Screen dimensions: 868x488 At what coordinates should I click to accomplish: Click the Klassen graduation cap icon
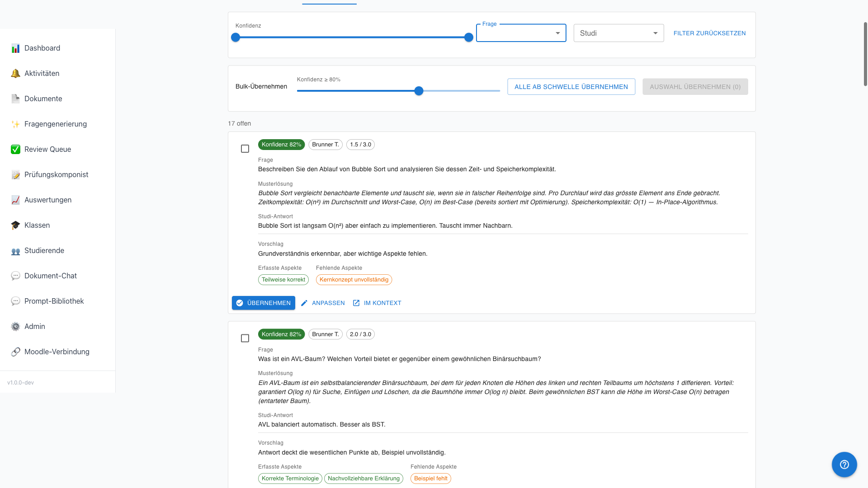click(15, 225)
